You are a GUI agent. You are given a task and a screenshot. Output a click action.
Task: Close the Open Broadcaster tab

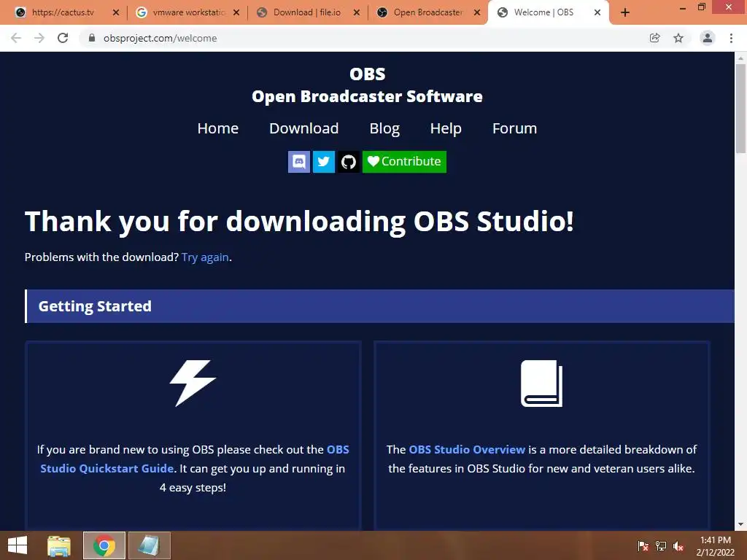point(477,13)
